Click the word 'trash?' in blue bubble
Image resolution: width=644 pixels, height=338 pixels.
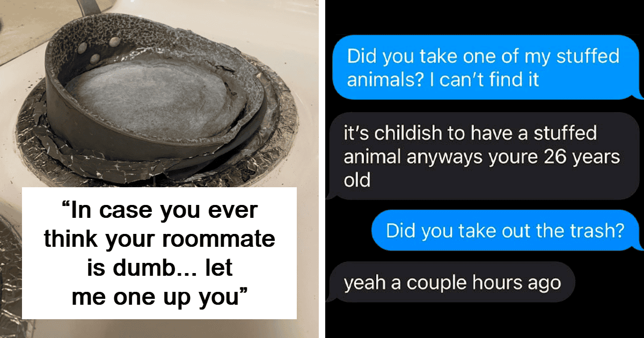click(x=596, y=231)
